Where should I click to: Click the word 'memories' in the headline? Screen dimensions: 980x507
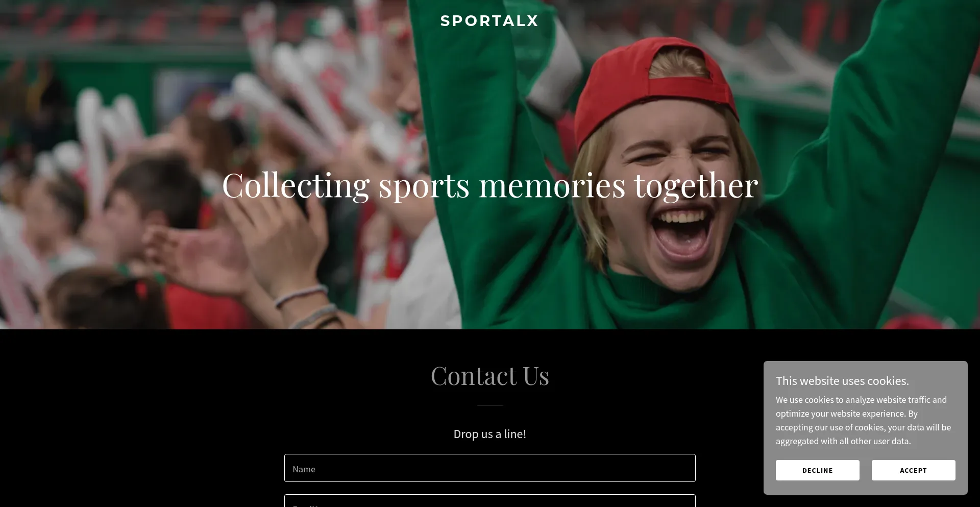pos(552,185)
